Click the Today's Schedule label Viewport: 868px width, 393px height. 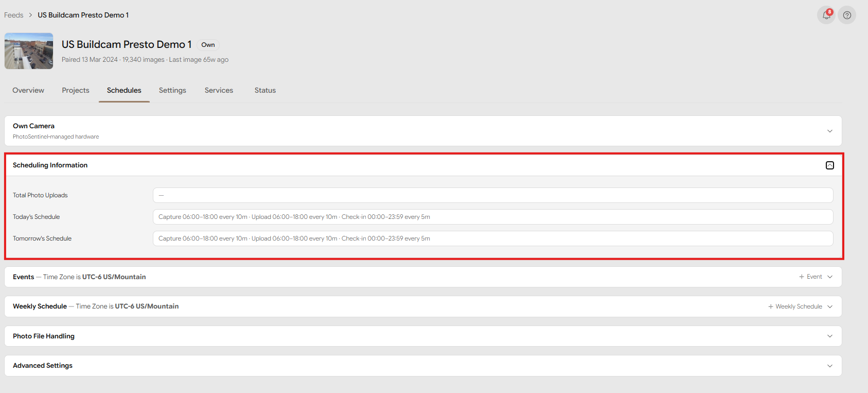[x=36, y=217]
